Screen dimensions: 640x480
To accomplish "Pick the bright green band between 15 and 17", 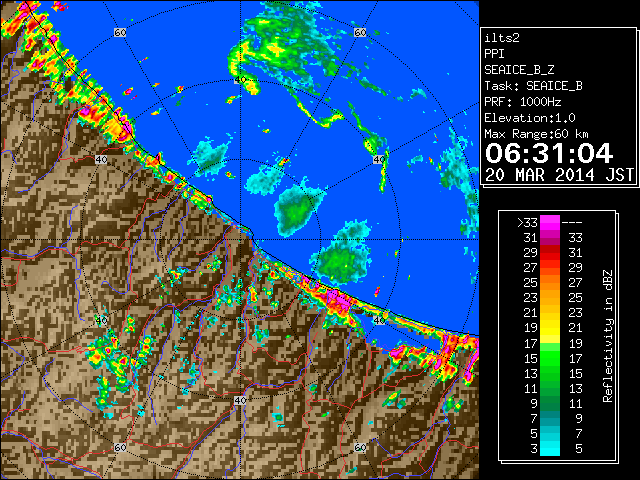I will (x=550, y=358).
